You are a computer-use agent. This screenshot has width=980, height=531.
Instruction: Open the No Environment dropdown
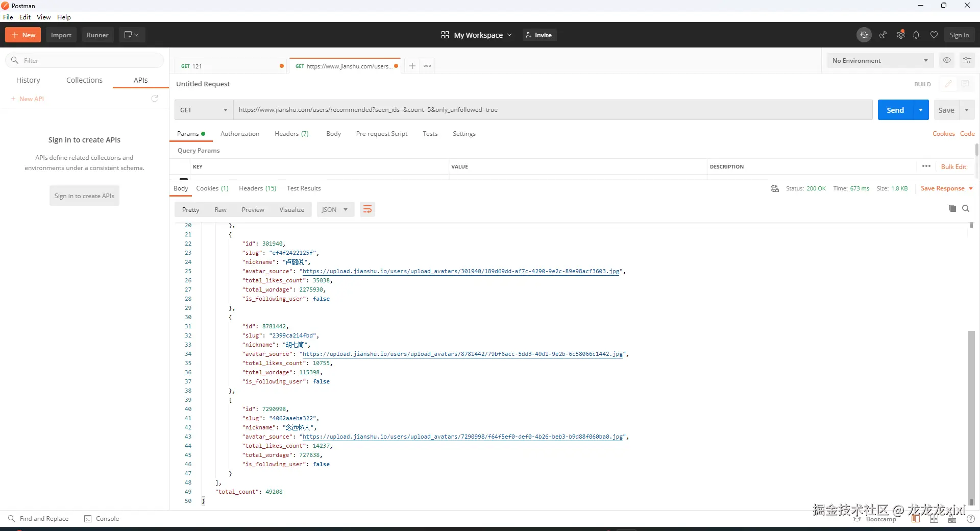pyautogui.click(x=880, y=60)
